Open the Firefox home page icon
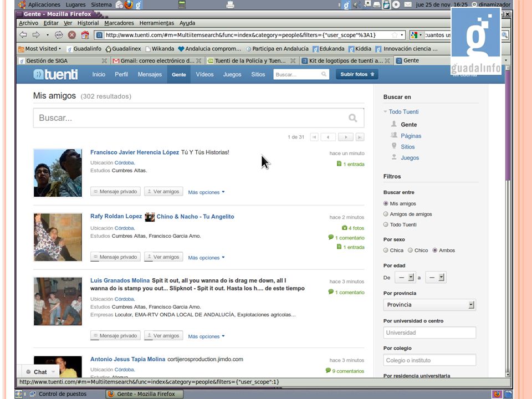Image resolution: width=532 pixels, height=399 pixels. click(x=85, y=34)
